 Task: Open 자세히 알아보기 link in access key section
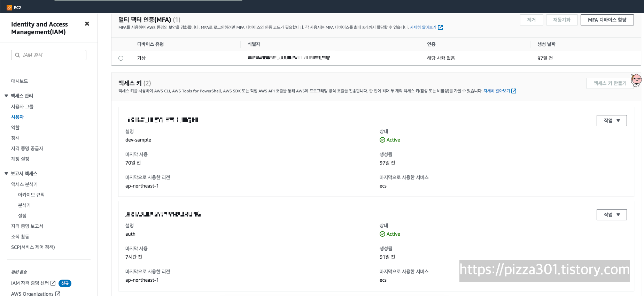(497, 91)
